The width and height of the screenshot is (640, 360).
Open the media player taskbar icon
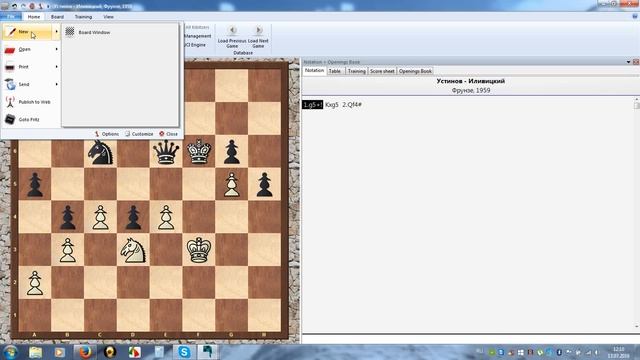coord(60,352)
